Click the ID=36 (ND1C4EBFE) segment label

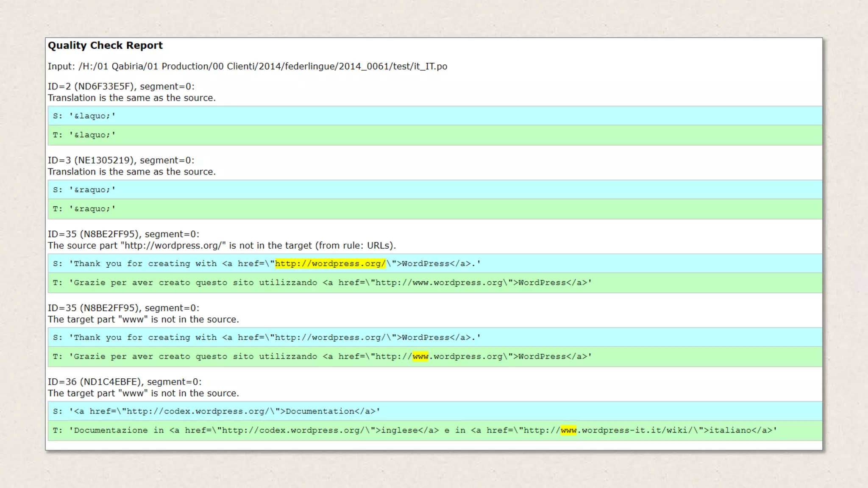coord(124,382)
